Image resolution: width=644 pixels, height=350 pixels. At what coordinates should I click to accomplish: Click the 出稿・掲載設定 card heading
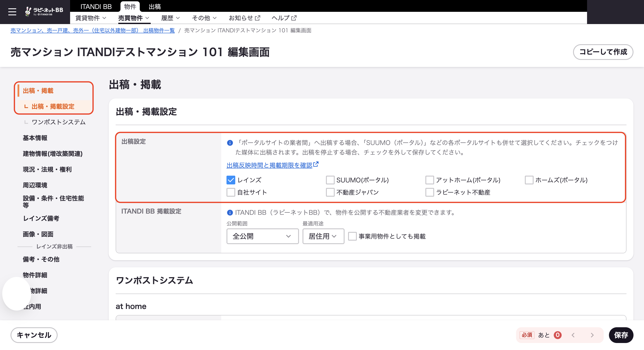[146, 112]
